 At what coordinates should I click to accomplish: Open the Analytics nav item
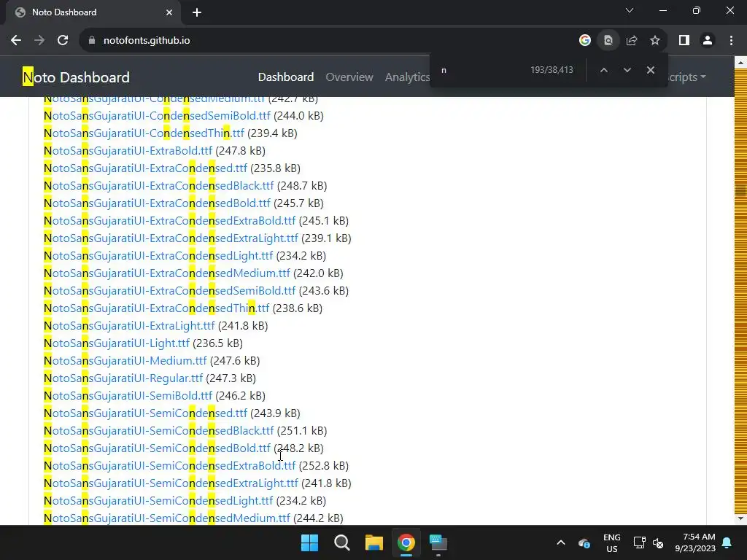407,77
